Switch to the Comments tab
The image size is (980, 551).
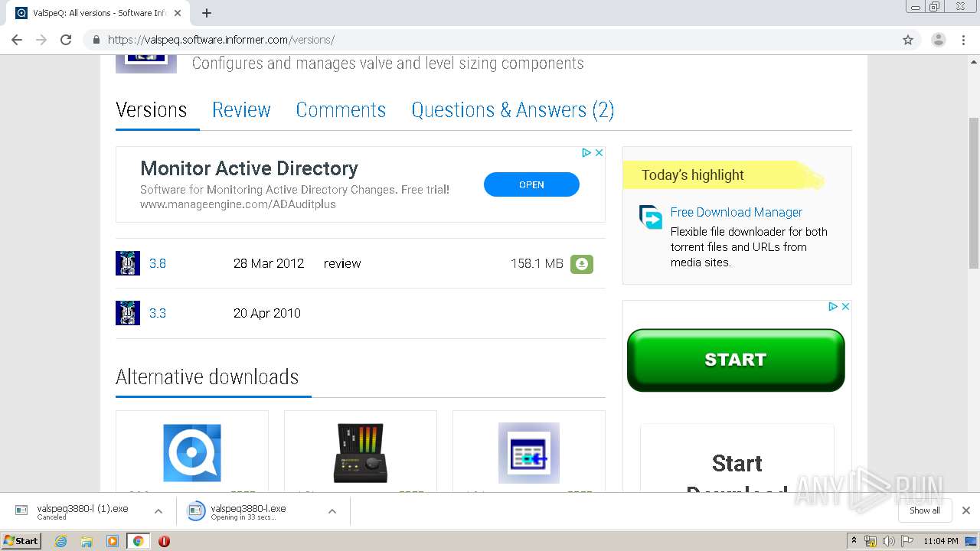tap(341, 110)
